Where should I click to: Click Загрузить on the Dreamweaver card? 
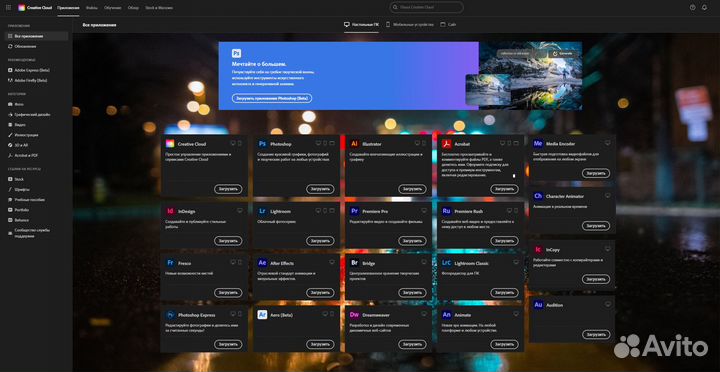(412, 344)
